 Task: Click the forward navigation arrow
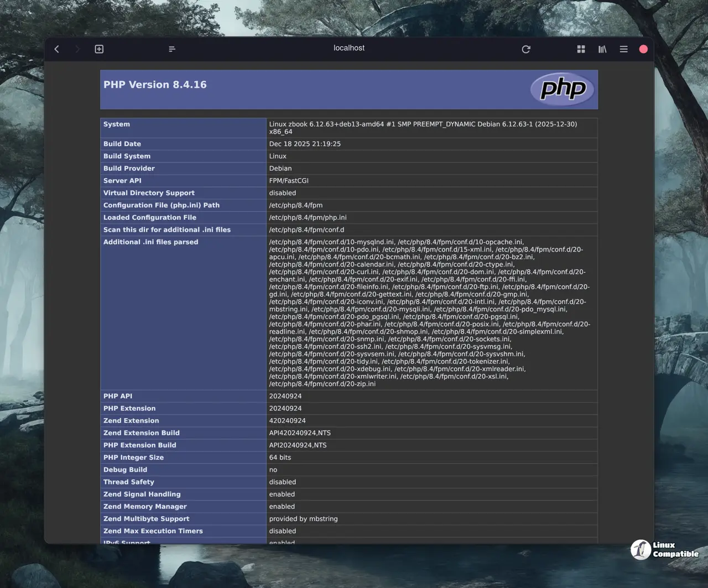pos(77,49)
